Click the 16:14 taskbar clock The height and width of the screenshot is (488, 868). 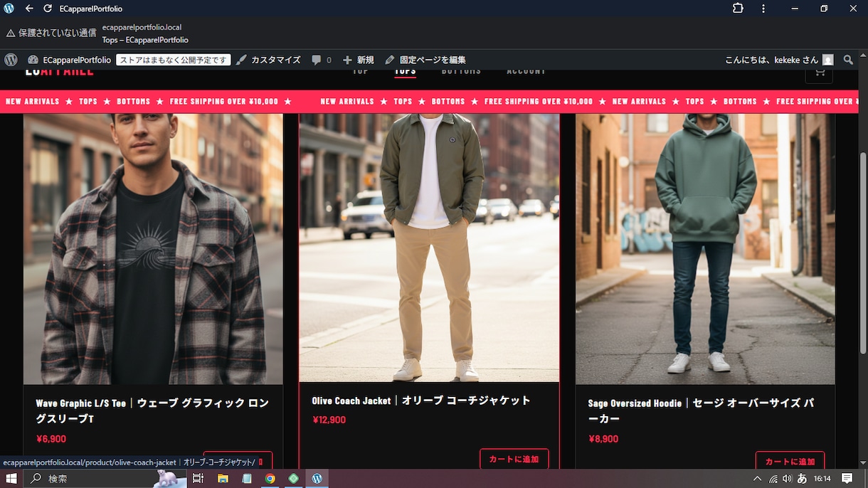(x=822, y=479)
